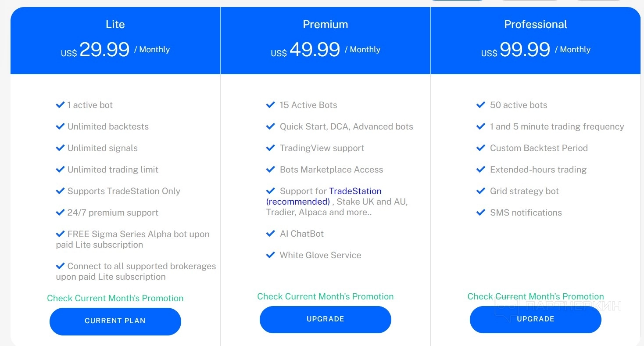This screenshot has width=644, height=346.
Task: Check Current Month's Promotion for Professional
Action: click(x=535, y=296)
